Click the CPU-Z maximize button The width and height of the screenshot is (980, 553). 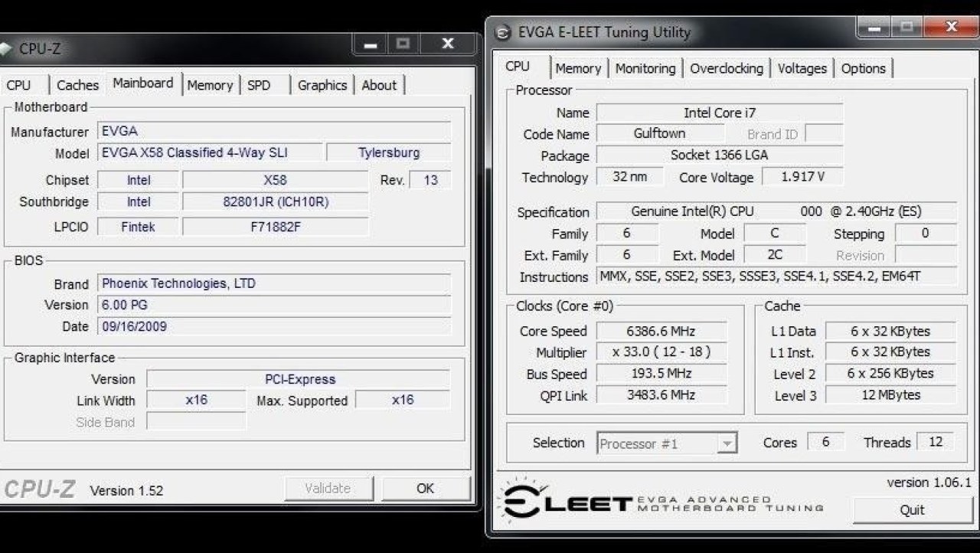[x=403, y=44]
